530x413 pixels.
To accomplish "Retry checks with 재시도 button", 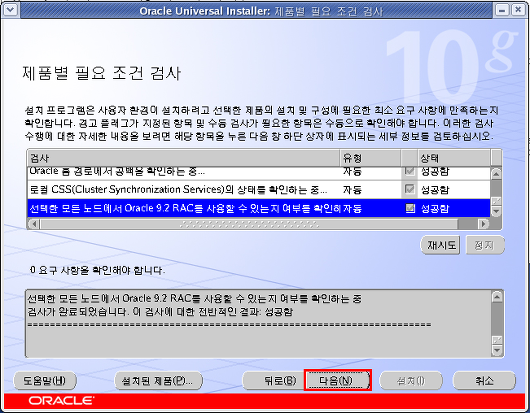I will coord(441,245).
